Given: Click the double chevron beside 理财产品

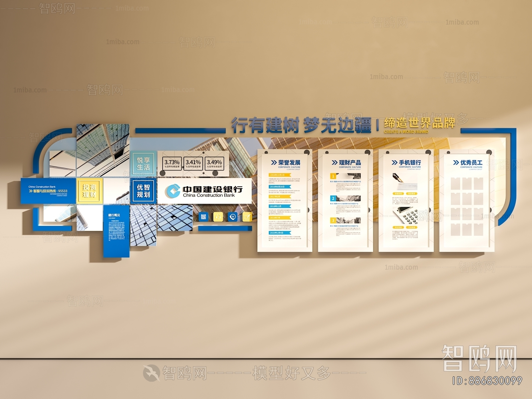Looking at the screenshot, I should click(334, 163).
